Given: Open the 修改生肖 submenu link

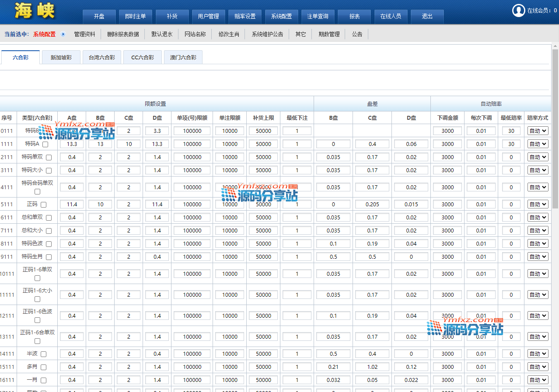Looking at the screenshot, I should 229,34.
